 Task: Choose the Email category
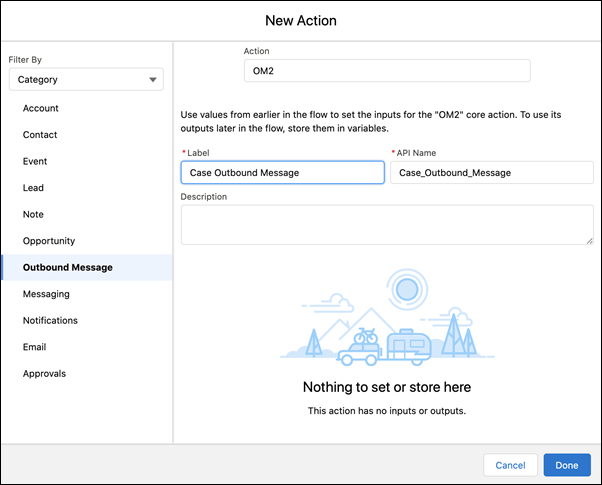point(35,347)
